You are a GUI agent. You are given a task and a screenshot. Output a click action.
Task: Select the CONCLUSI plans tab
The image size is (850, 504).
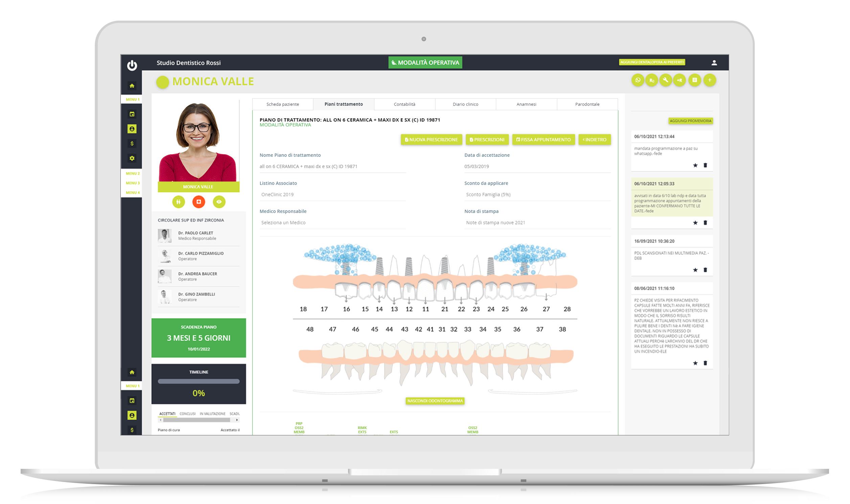(187, 414)
